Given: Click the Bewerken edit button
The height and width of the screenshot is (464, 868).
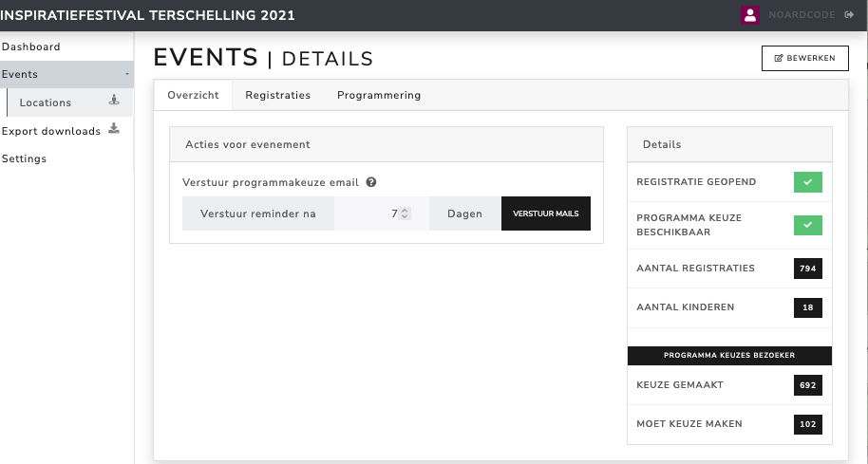Looking at the screenshot, I should [x=804, y=58].
